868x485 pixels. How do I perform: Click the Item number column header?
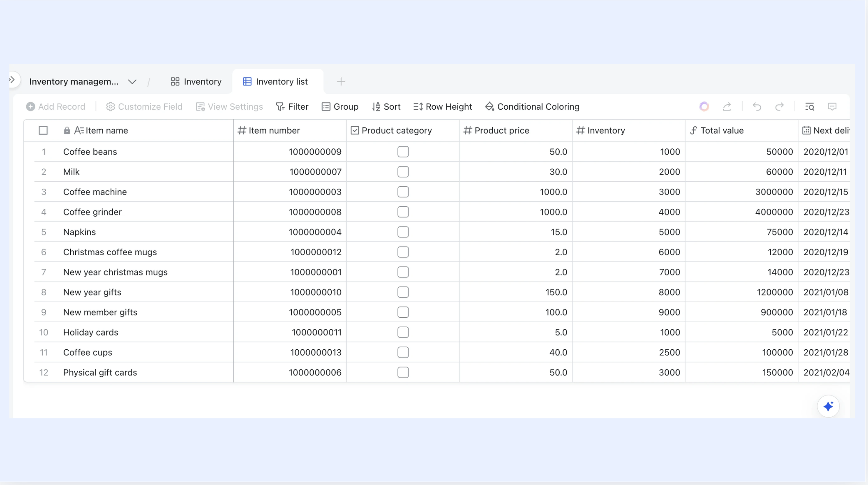coord(290,131)
